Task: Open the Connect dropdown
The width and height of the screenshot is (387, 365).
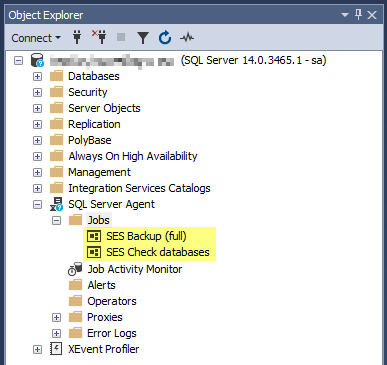Action: point(36,38)
